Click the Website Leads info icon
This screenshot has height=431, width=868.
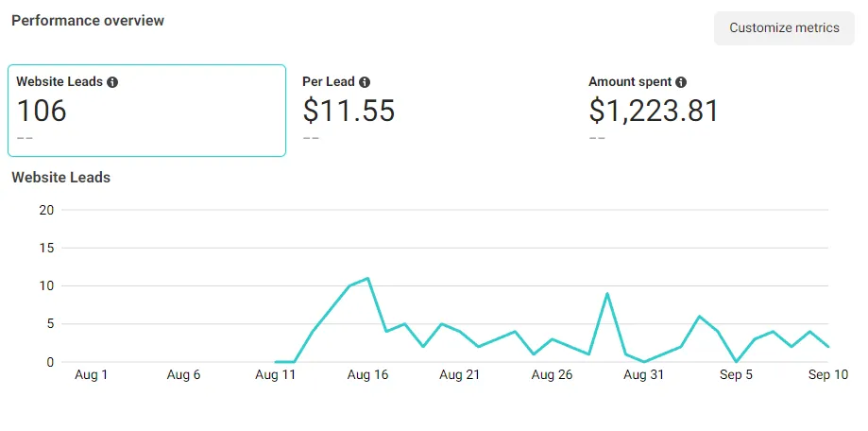click(112, 82)
